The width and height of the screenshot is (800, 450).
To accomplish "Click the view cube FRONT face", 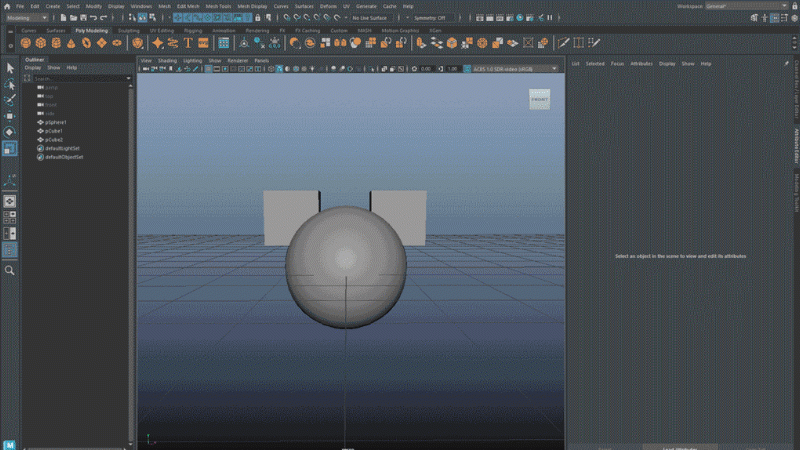I will pyautogui.click(x=539, y=99).
